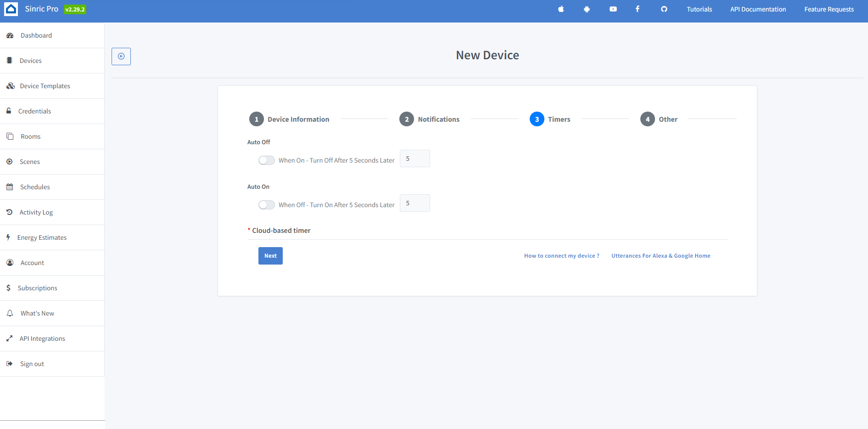Click the Dashboard gauge icon
Image resolution: width=868 pixels, height=429 pixels.
[x=10, y=35]
